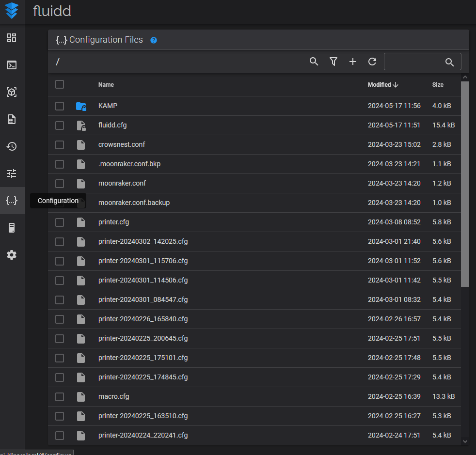Open the Jobs file list page
The image size is (476, 455).
(12, 119)
